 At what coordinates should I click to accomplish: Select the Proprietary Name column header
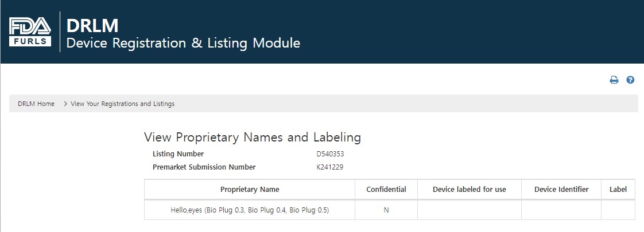(250, 190)
